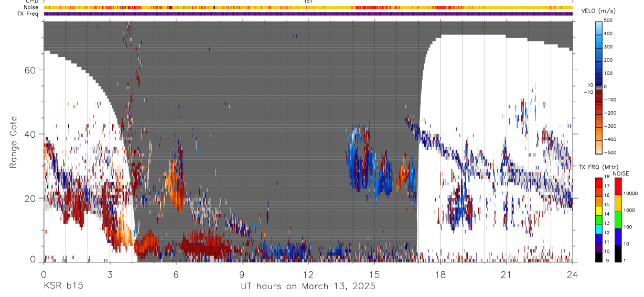The image size is (644, 297).
Task: Click the 'NOISE' legend heading
Action: (620, 173)
